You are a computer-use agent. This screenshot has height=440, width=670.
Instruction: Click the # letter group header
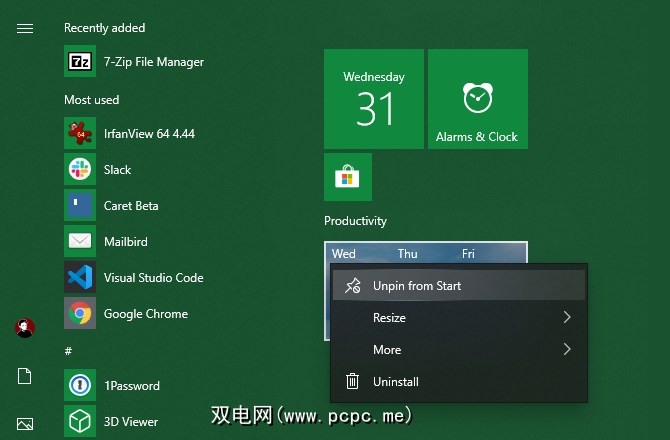click(x=68, y=350)
